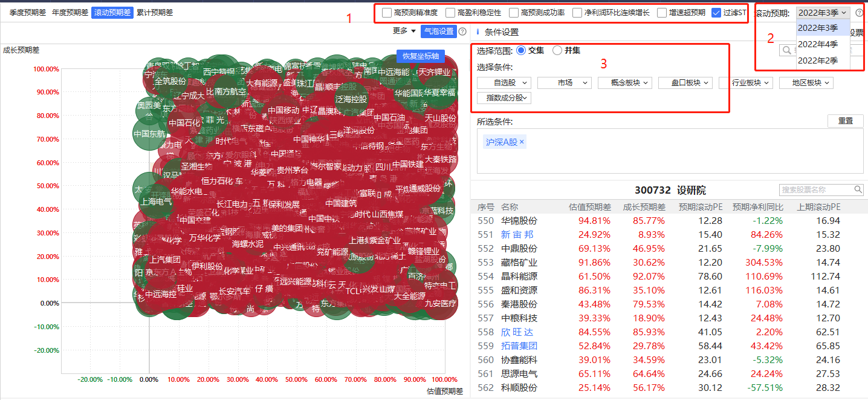
Task: Click the 藏格矿业 name cell
Action: (519, 263)
